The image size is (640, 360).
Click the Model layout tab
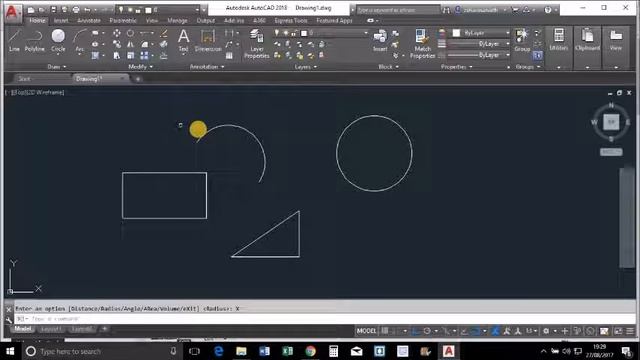[23, 329]
